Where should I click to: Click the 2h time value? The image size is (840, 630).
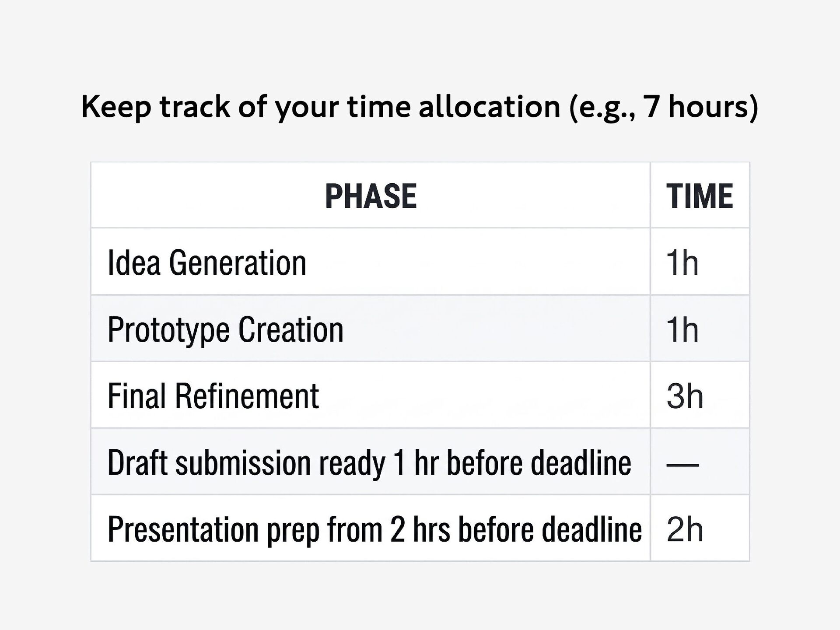tap(685, 529)
